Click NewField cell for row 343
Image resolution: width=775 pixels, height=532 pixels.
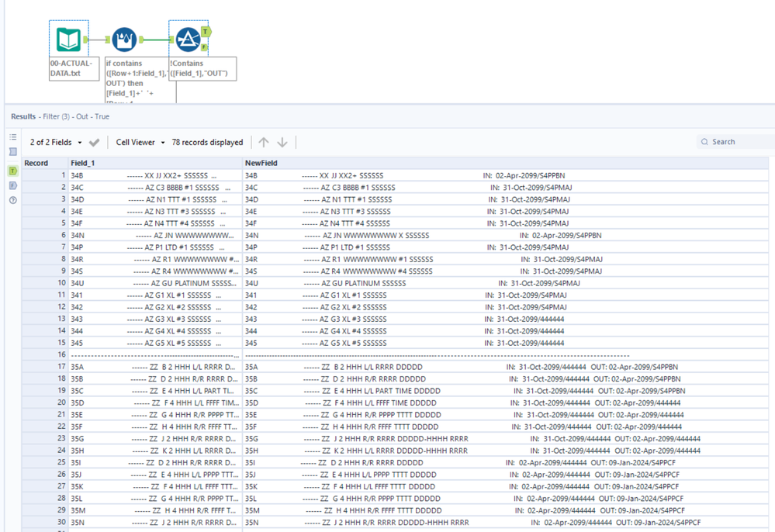pyautogui.click(x=506, y=319)
